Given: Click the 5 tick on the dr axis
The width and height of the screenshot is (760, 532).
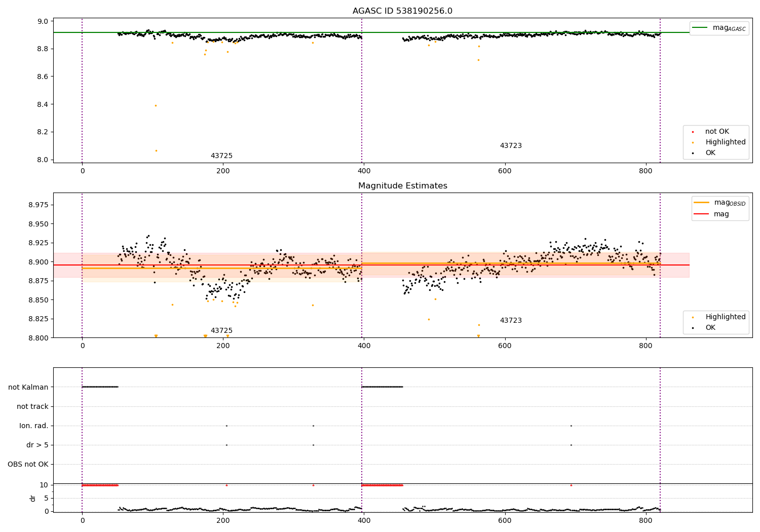Looking at the screenshot, I should [x=46, y=499].
